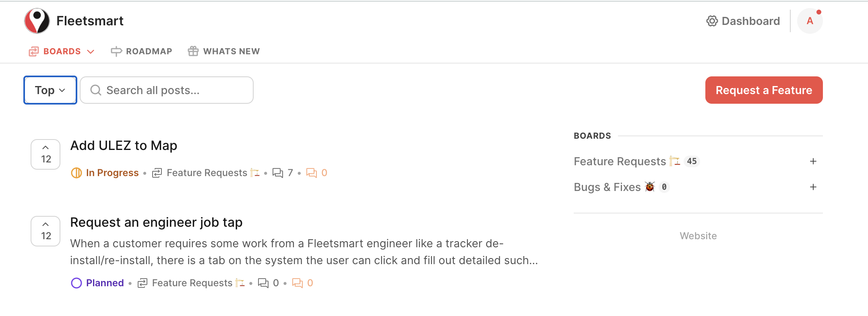Expand Feature Requests board with plus
The width and height of the screenshot is (868, 316).
[x=813, y=161]
